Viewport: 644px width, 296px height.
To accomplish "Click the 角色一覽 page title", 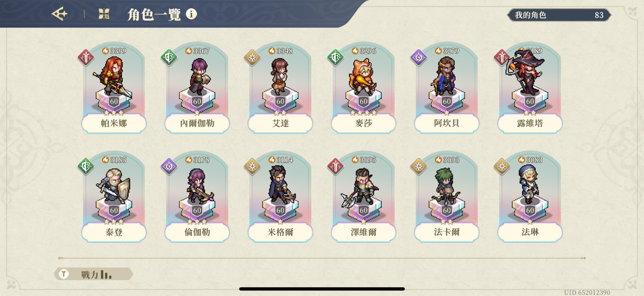I will coord(154,15).
